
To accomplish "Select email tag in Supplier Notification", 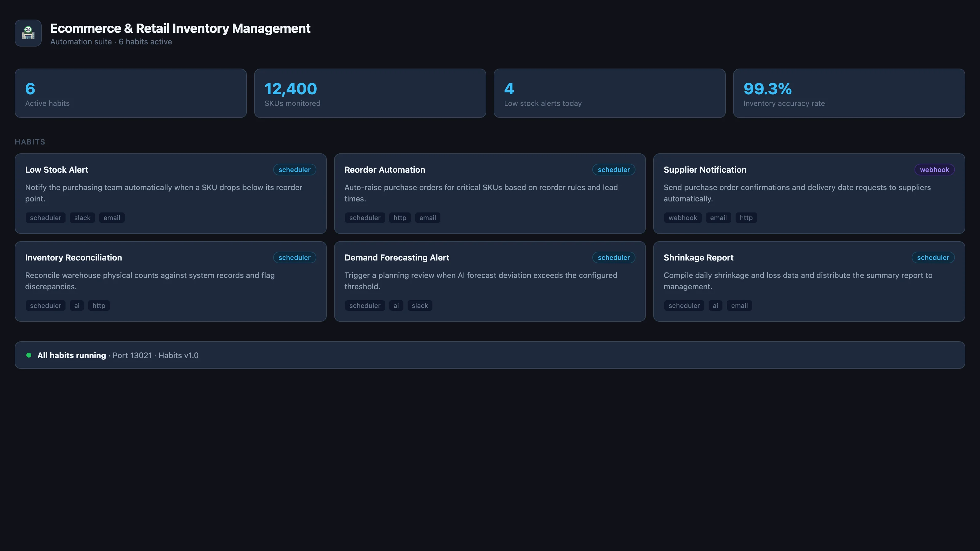I will [x=718, y=218].
